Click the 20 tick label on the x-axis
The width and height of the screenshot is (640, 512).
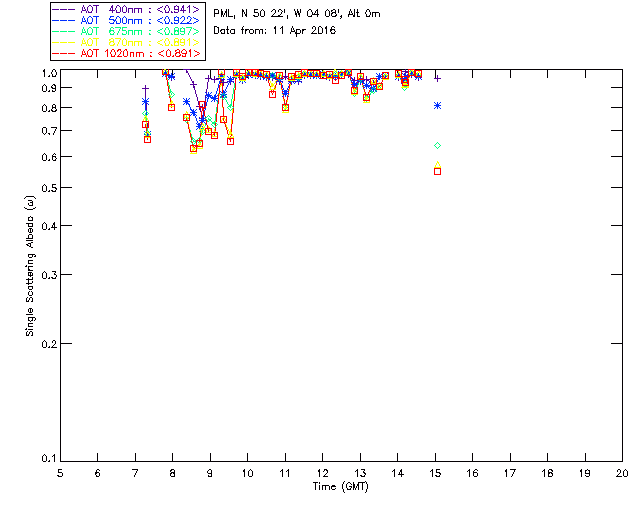(x=622, y=473)
